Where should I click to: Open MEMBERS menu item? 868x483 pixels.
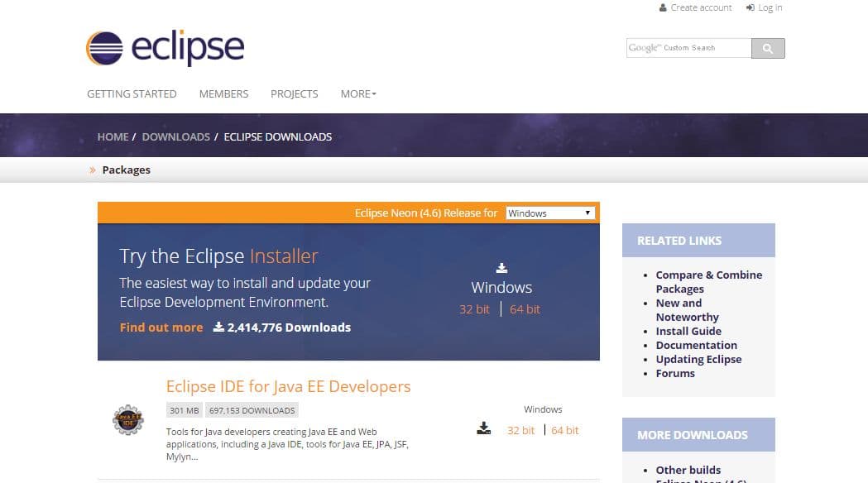[223, 94]
